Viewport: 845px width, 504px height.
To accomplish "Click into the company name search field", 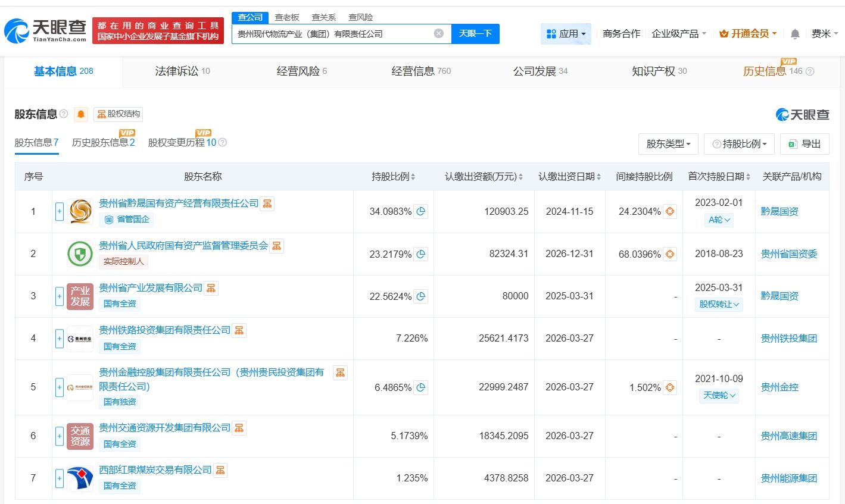I will [x=332, y=34].
